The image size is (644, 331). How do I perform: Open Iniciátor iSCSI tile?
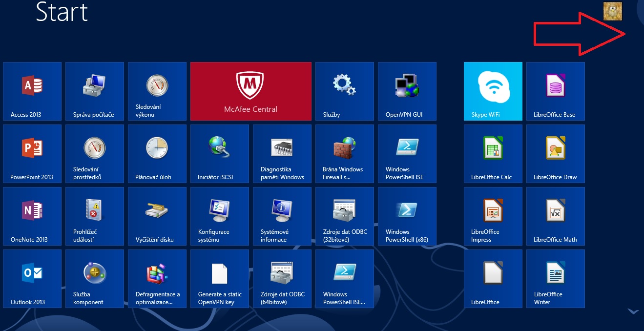220,154
